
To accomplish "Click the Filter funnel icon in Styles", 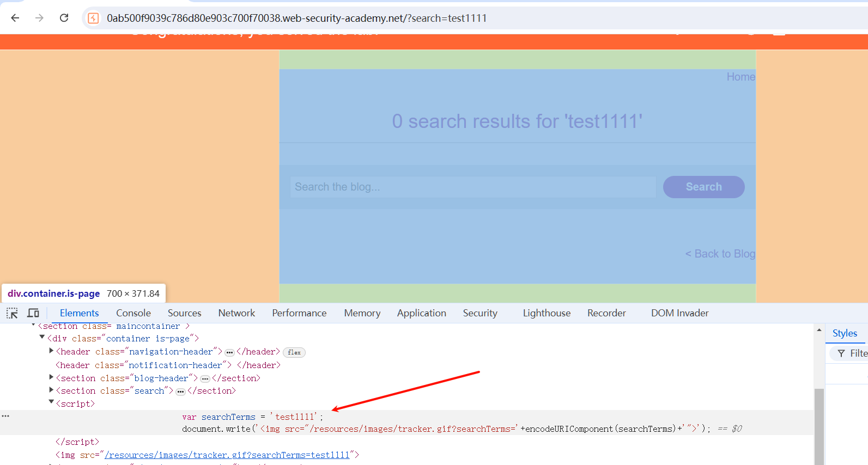I will pos(841,353).
